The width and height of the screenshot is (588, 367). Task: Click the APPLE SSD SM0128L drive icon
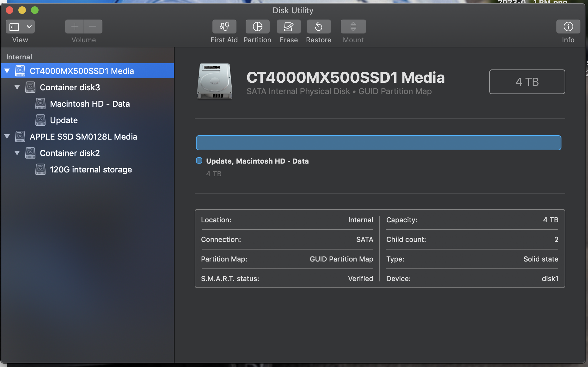tap(20, 136)
